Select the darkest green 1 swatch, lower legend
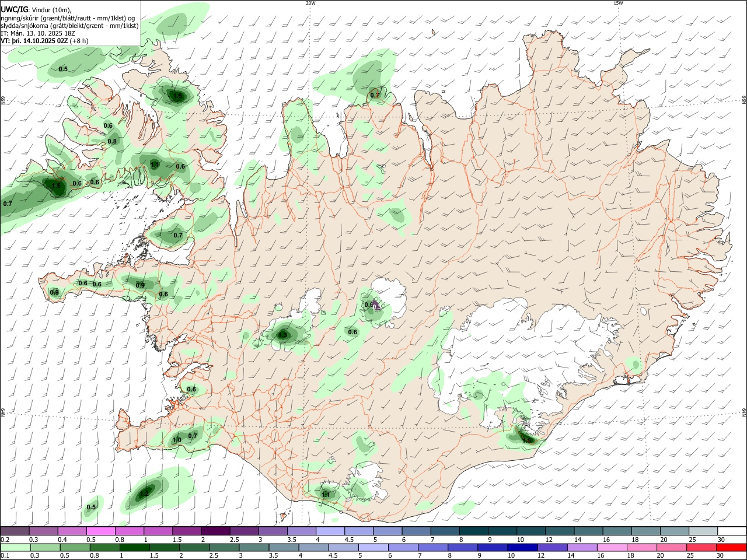This screenshot has width=747, height=560. (134, 547)
